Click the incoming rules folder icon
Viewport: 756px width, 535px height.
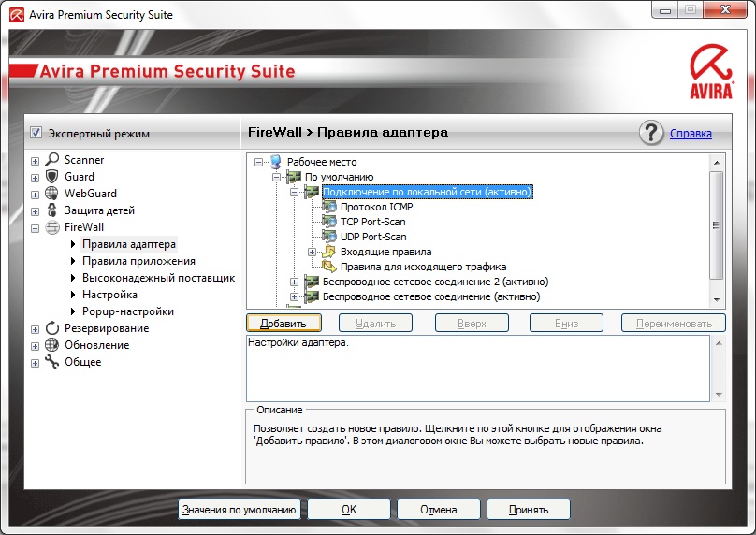[329, 251]
